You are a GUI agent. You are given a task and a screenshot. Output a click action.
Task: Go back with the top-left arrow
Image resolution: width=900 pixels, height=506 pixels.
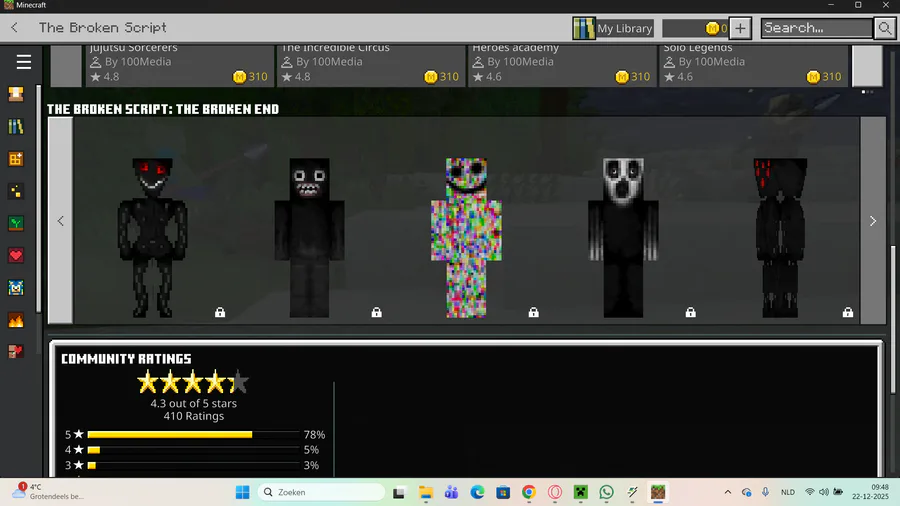point(14,28)
